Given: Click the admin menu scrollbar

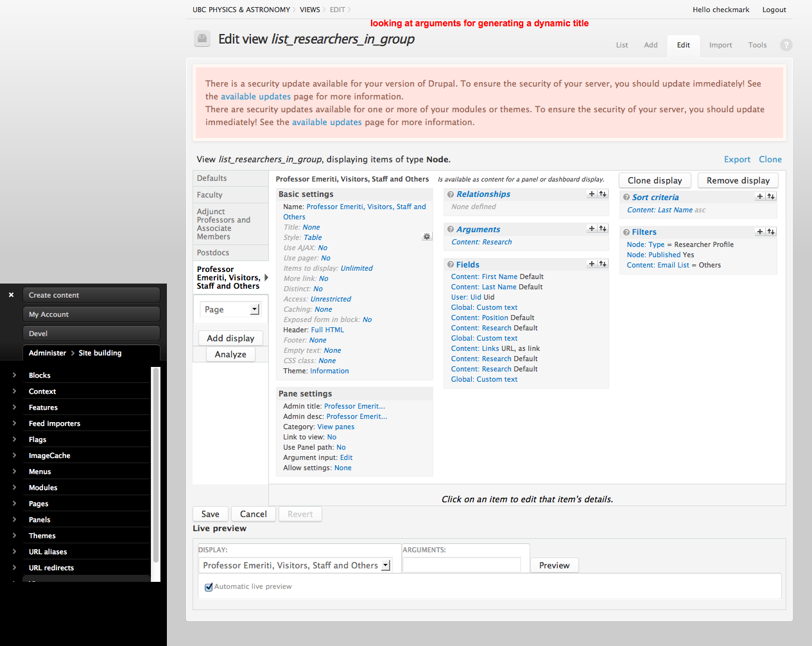Looking at the screenshot, I should point(155,475).
